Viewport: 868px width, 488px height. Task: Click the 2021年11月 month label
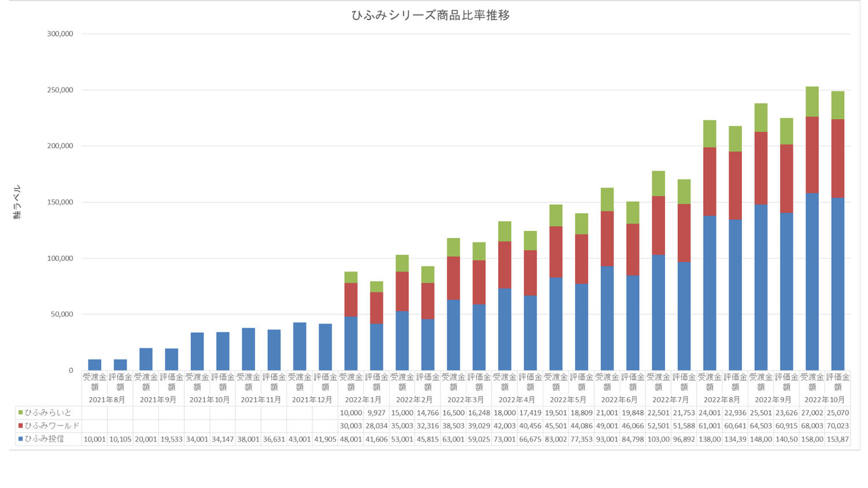[x=261, y=400]
